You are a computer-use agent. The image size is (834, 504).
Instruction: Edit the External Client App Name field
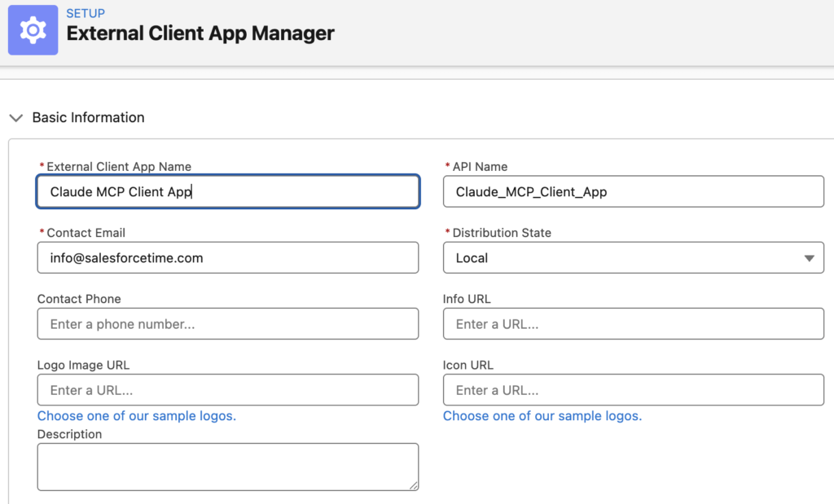[x=228, y=191]
